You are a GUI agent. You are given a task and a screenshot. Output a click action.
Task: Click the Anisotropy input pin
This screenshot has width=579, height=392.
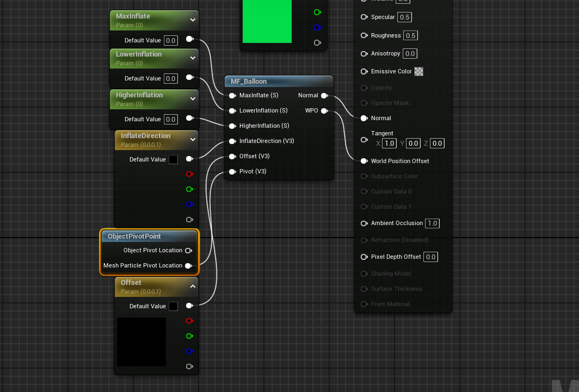(364, 54)
